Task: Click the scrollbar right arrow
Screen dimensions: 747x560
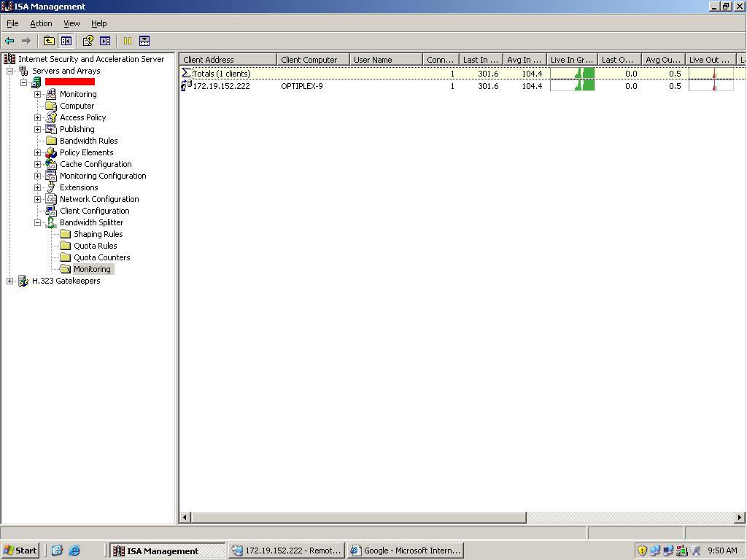Action: [x=740, y=517]
